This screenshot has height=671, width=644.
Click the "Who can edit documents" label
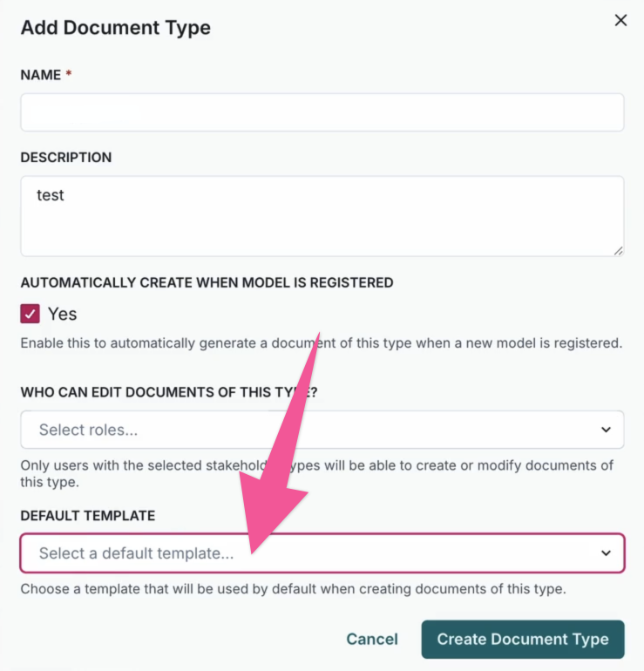[x=168, y=392]
